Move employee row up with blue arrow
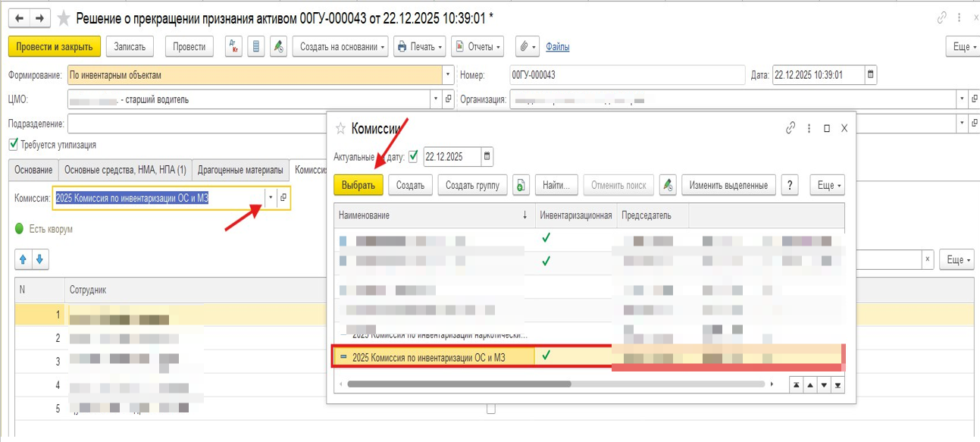The width and height of the screenshot is (980, 442). click(x=23, y=259)
